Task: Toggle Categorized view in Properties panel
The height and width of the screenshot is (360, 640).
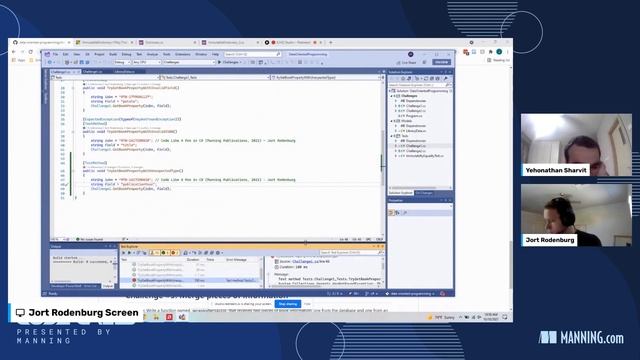Action: coord(391,213)
